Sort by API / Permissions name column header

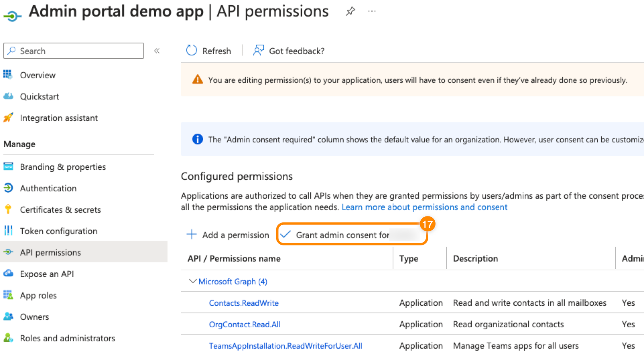point(234,259)
